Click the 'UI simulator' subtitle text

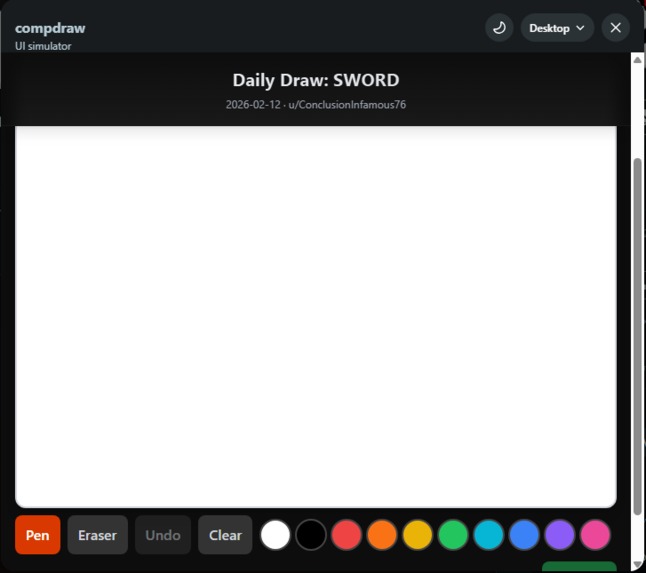43,46
